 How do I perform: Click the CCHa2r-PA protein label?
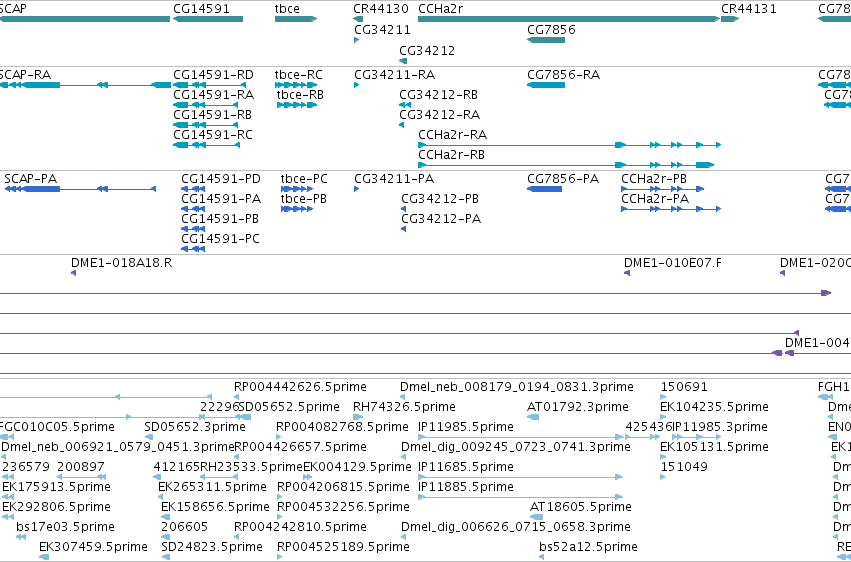click(x=655, y=199)
